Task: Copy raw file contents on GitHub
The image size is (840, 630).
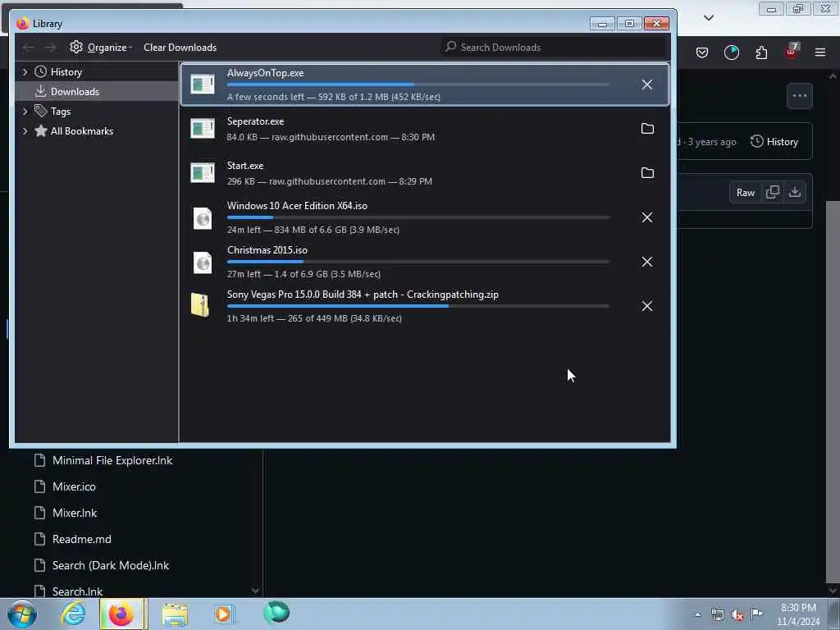Action: 773,192
